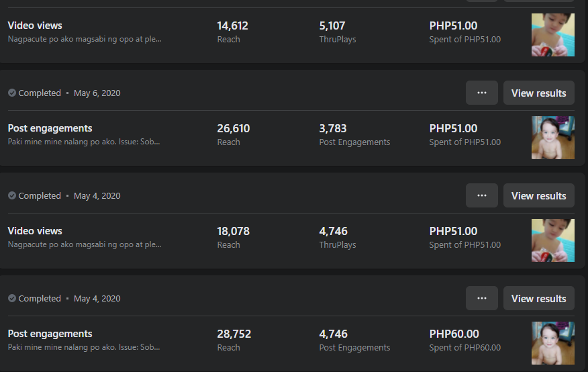Select Video views title with 18,078 reach
The image size is (588, 372).
pyautogui.click(x=35, y=231)
